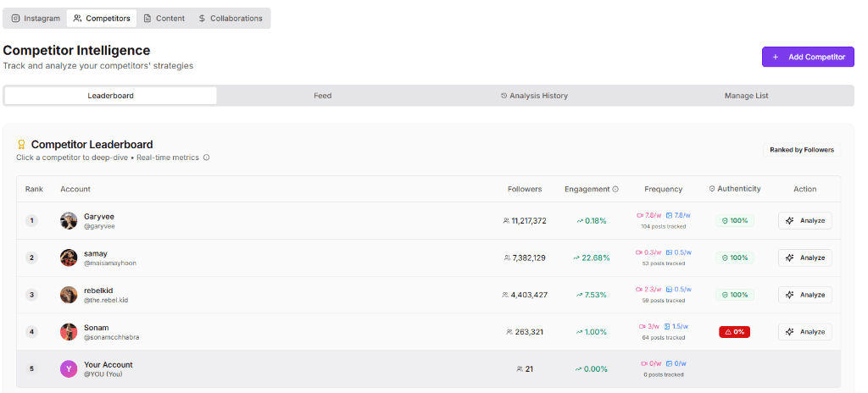This screenshot has width=868, height=393.
Task: Open rebelkid's profile avatar
Action: click(69, 295)
